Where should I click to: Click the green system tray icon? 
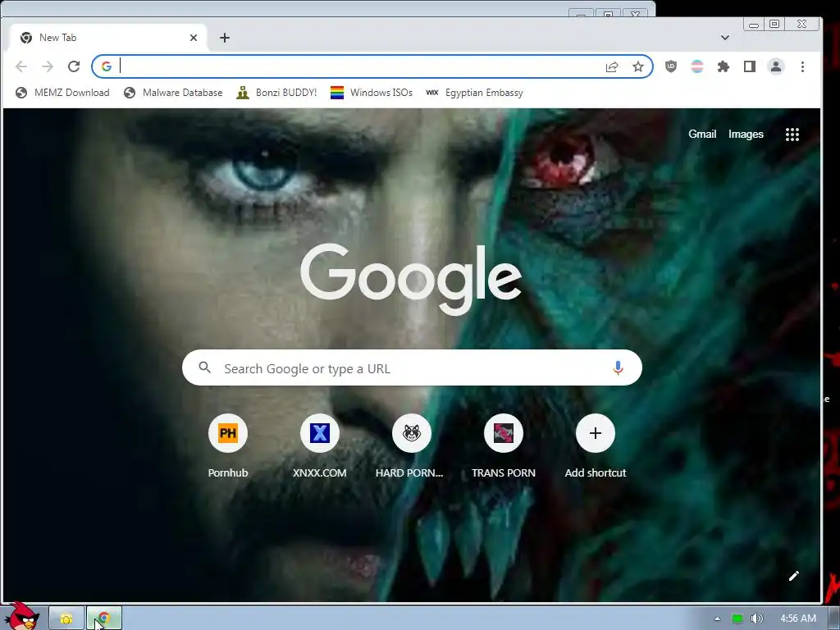click(737, 619)
